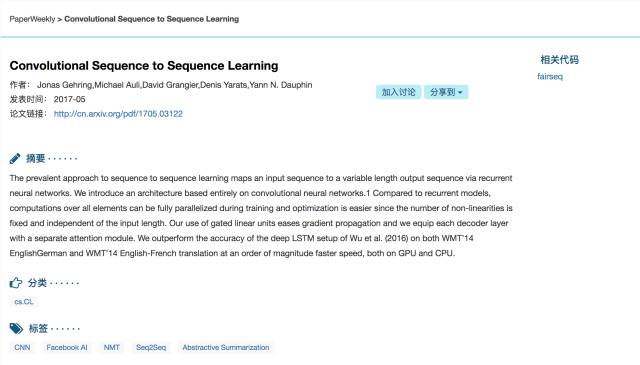Viewport: 640px width, 365px height.
Task: Click the tags icon beside 标签
Action: (x=16, y=328)
